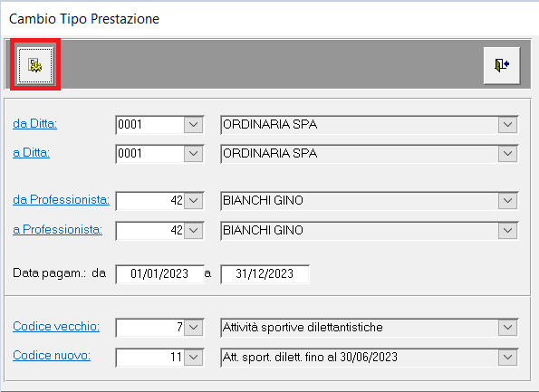Click the execute processing gear icon
539x392 pixels.
click(35, 65)
